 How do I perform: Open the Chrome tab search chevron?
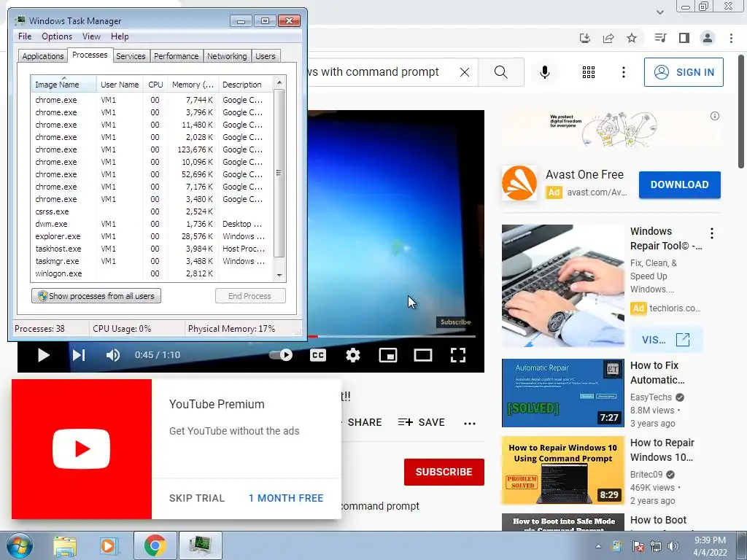[659, 12]
